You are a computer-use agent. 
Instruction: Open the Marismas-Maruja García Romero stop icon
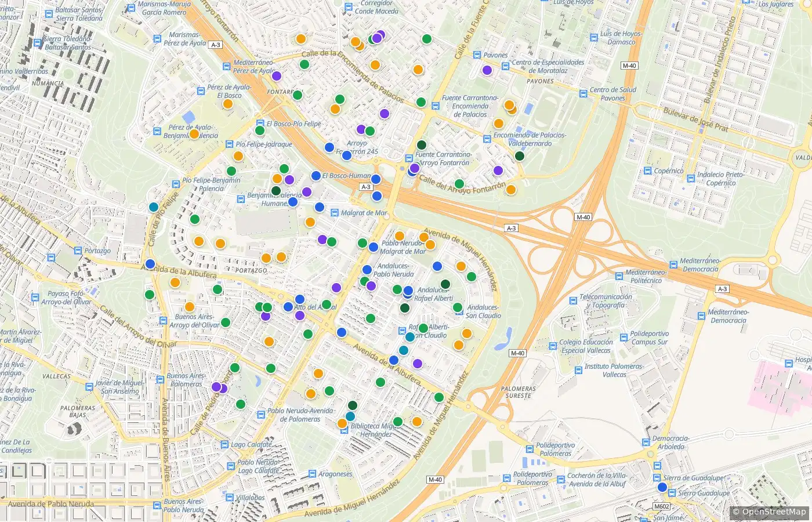pyautogui.click(x=132, y=8)
